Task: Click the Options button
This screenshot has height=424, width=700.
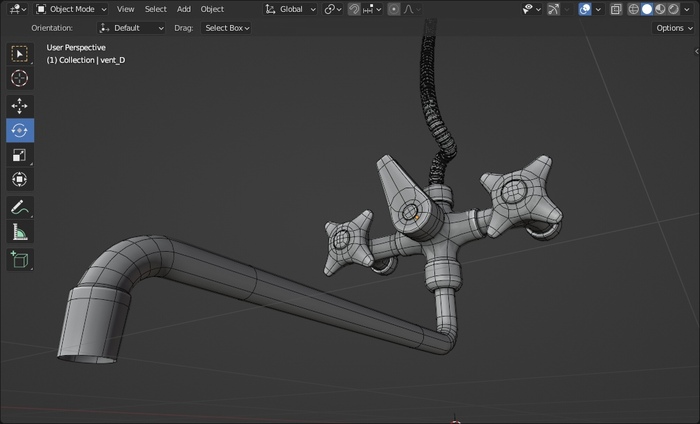Action: pyautogui.click(x=673, y=28)
